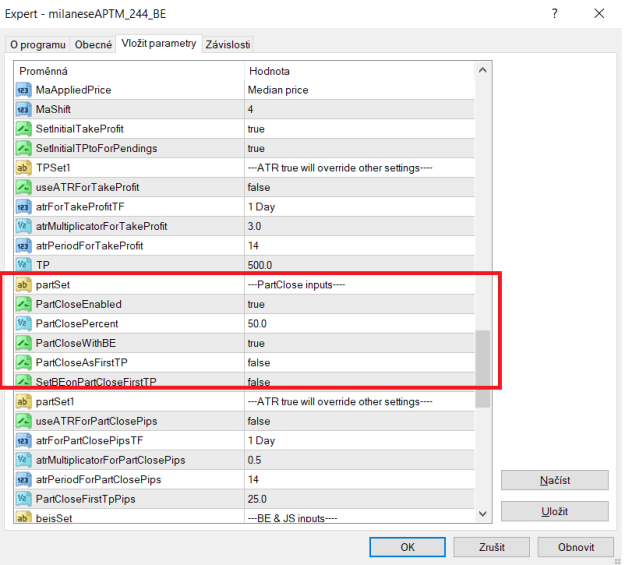Click the integer icon beside atrPeriodForTakeProfit
Screen dimensions: 625x565
click(23, 246)
